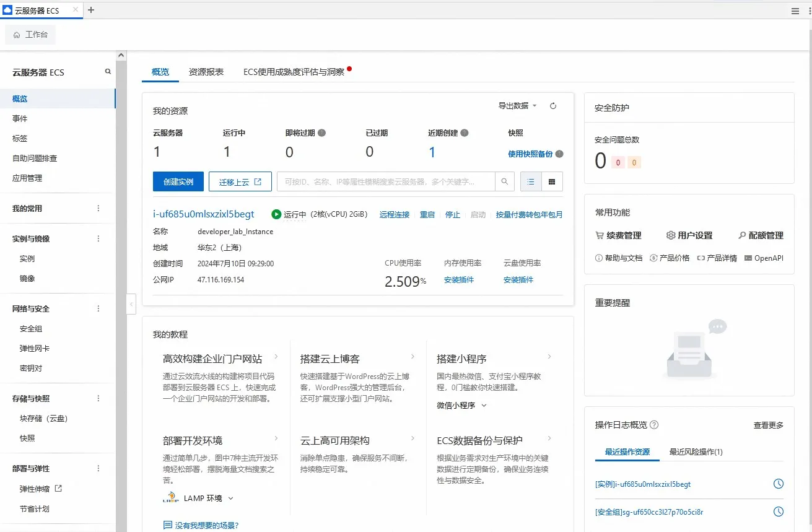Click the 配额管理 key icon
This screenshot has height=532, width=812.
point(742,235)
